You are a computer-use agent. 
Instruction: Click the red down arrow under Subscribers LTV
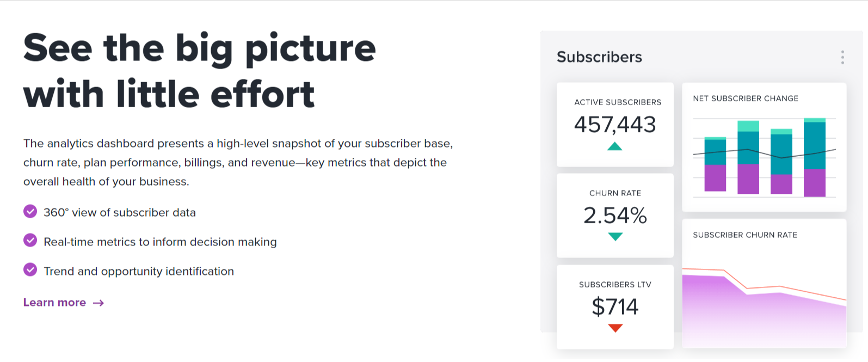615,327
